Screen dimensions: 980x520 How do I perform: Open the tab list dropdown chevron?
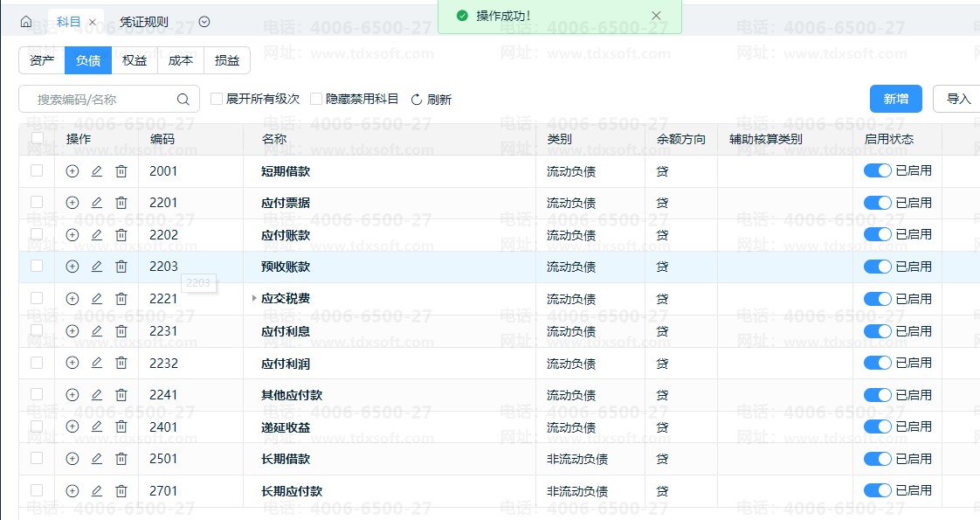tap(204, 22)
